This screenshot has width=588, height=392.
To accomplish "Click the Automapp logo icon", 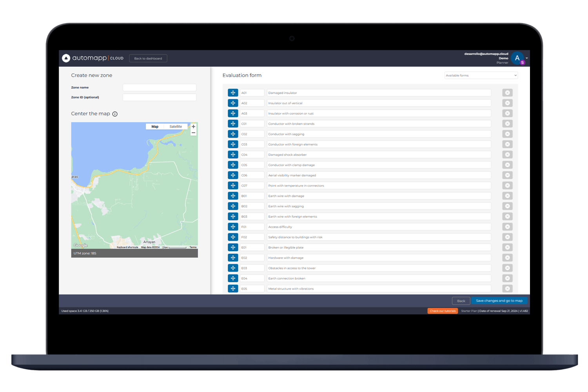I will point(66,58).
